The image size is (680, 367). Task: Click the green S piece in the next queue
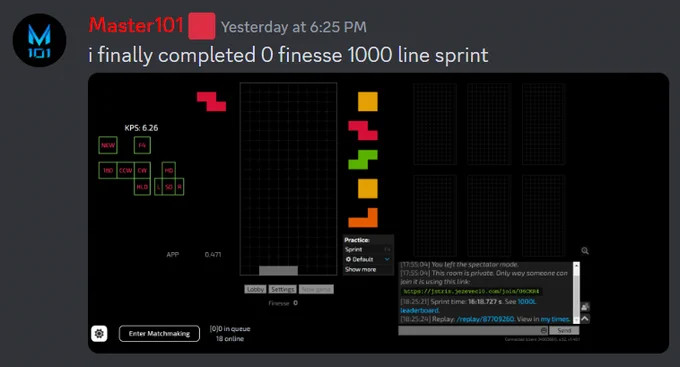coord(363,160)
